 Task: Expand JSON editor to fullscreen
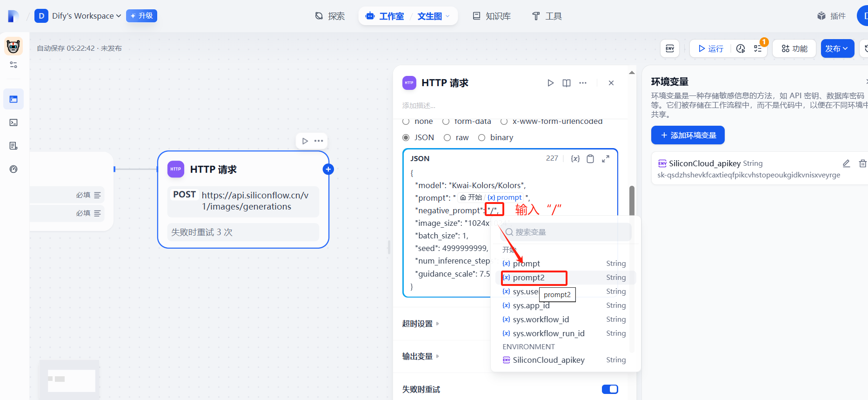pyautogui.click(x=606, y=159)
